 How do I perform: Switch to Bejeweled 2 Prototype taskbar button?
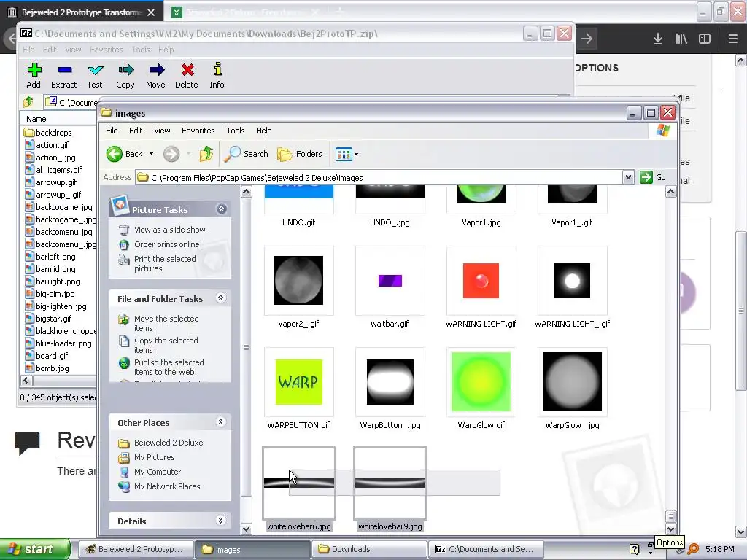[x=136, y=549]
